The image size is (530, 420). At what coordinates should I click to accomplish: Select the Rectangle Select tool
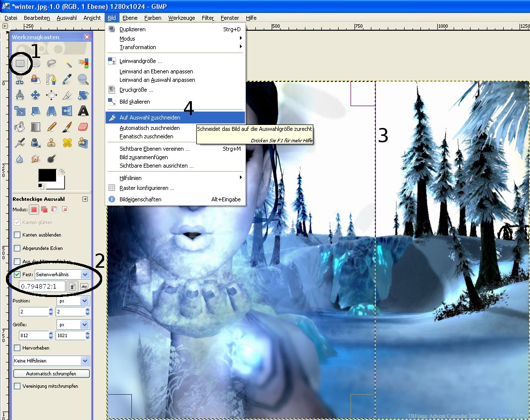coord(20,63)
